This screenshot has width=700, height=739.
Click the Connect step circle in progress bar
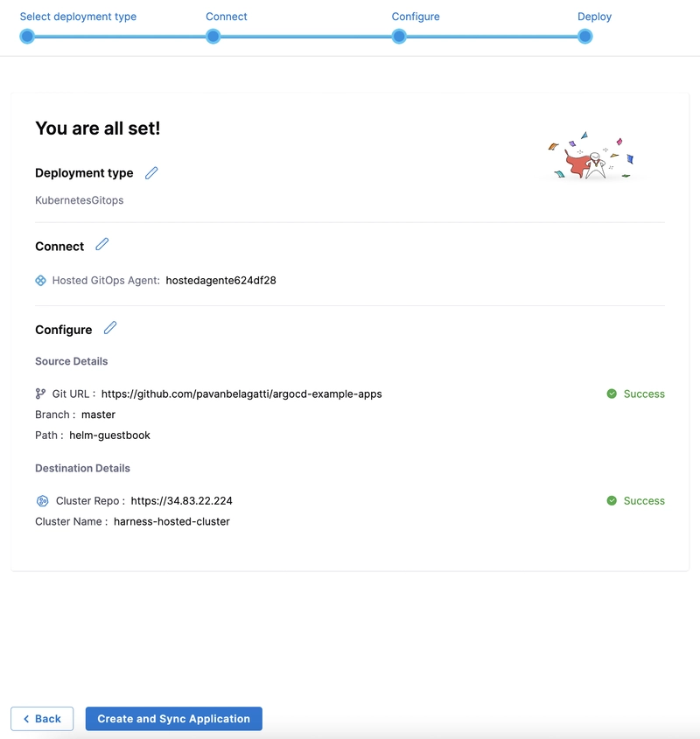[213, 36]
